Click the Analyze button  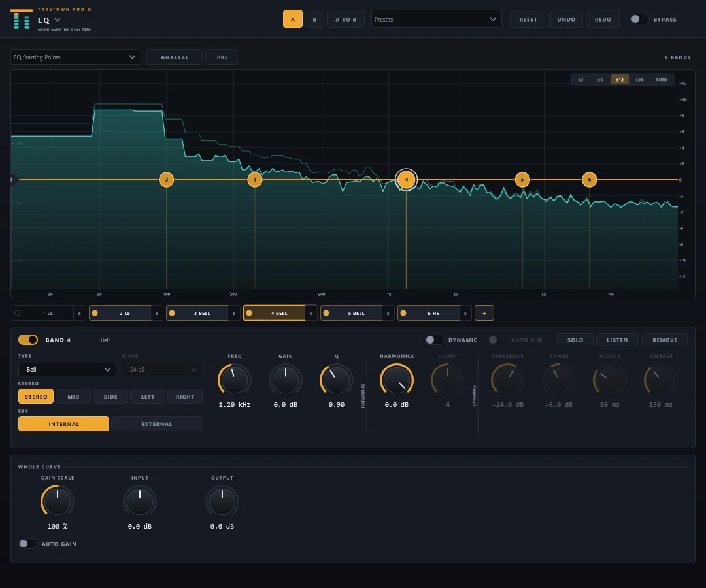175,57
